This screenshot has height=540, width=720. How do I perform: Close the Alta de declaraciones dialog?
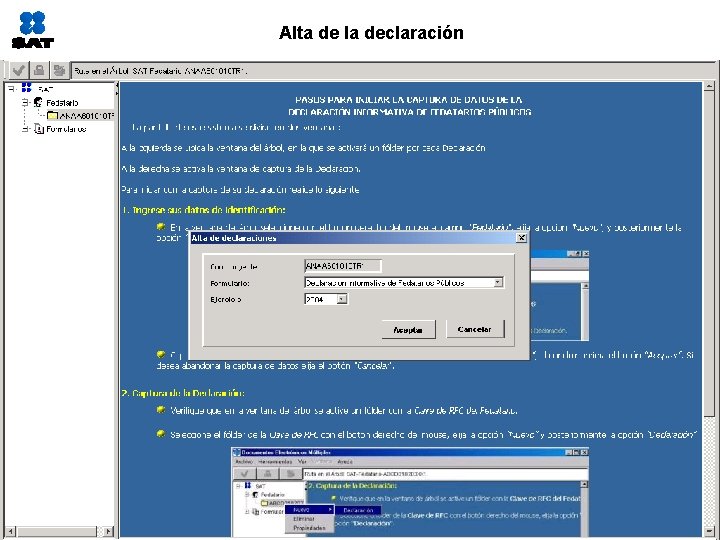(521, 238)
